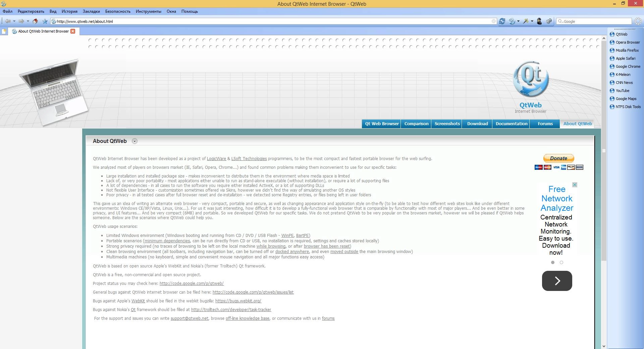Open the Редактировать menu

(31, 11)
